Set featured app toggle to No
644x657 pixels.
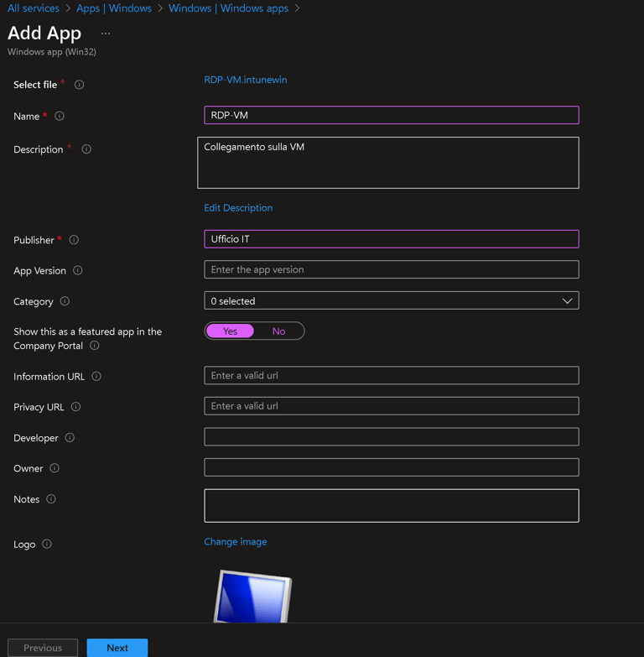(x=279, y=331)
